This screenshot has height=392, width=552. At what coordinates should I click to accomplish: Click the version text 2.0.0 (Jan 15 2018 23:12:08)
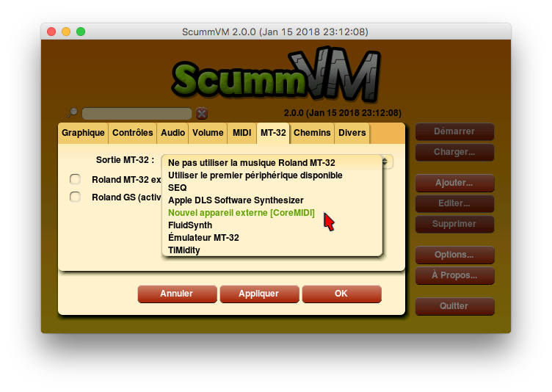pos(343,113)
